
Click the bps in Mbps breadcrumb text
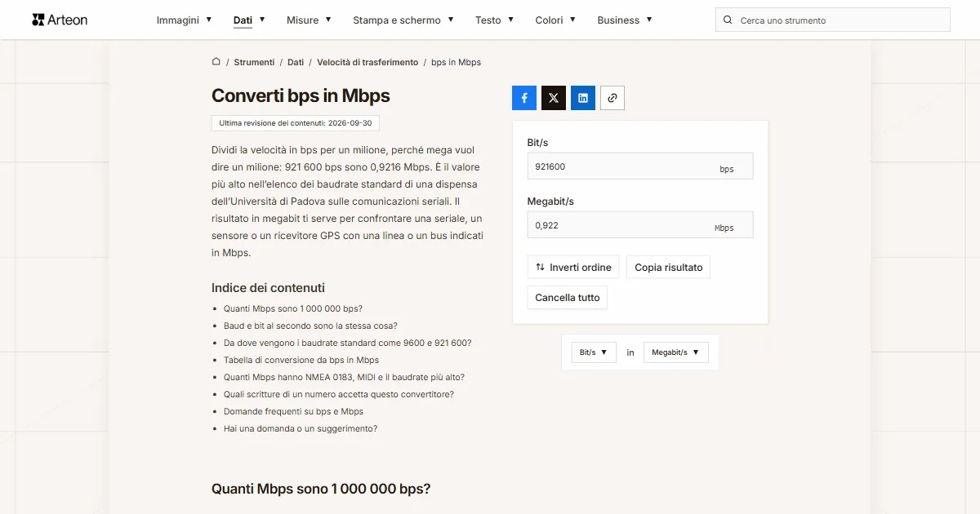tap(456, 62)
